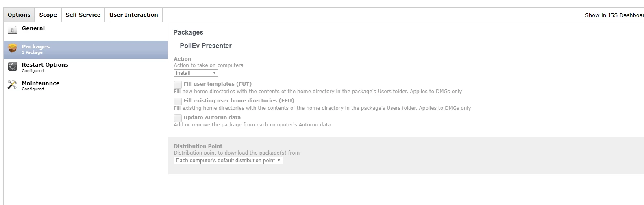Click the Restart Options spinner icon
This screenshot has width=644, height=205.
[13, 66]
